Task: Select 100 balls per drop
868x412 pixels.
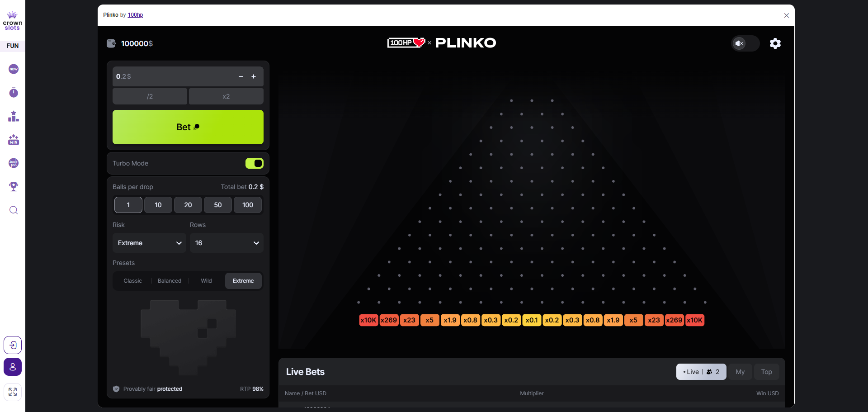Action: pos(248,205)
